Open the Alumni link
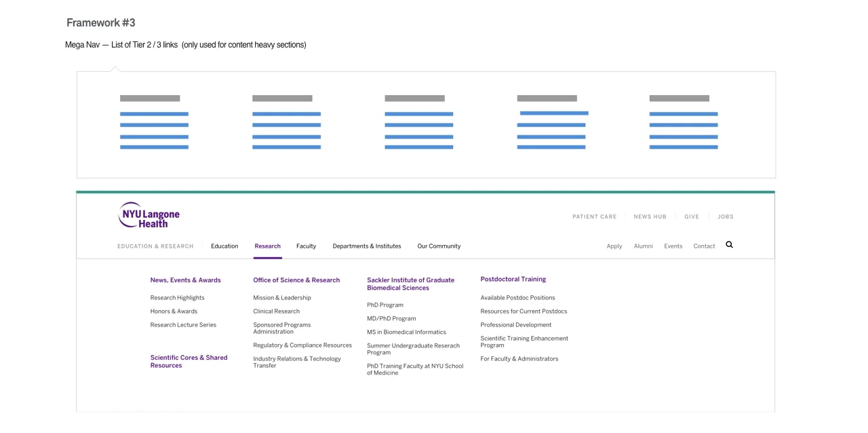Image resolution: width=868 pixels, height=433 pixels. [644, 246]
